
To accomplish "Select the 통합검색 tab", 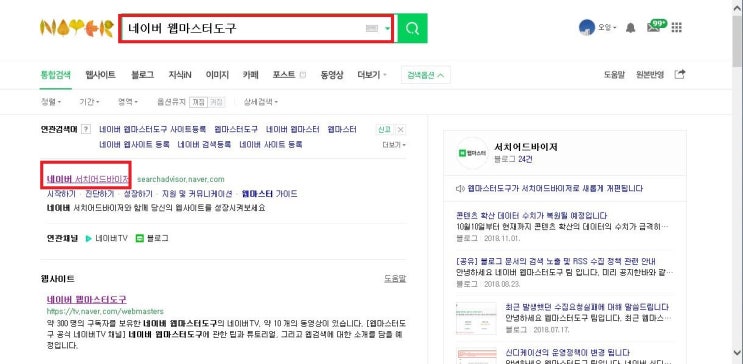I will [x=55, y=74].
